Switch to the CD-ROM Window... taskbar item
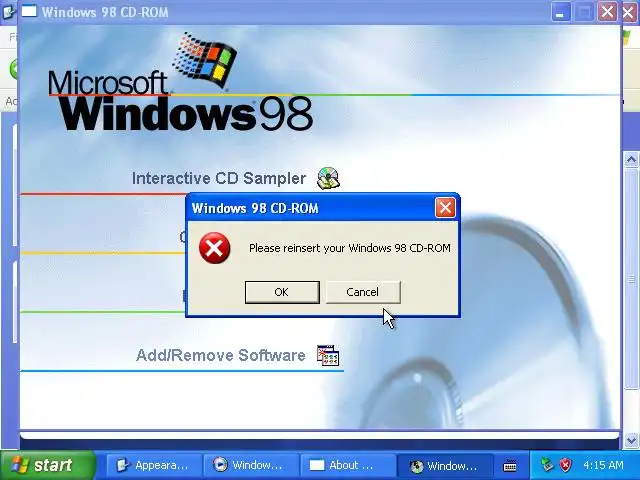Image resolution: width=640 pixels, height=480 pixels. click(444, 465)
